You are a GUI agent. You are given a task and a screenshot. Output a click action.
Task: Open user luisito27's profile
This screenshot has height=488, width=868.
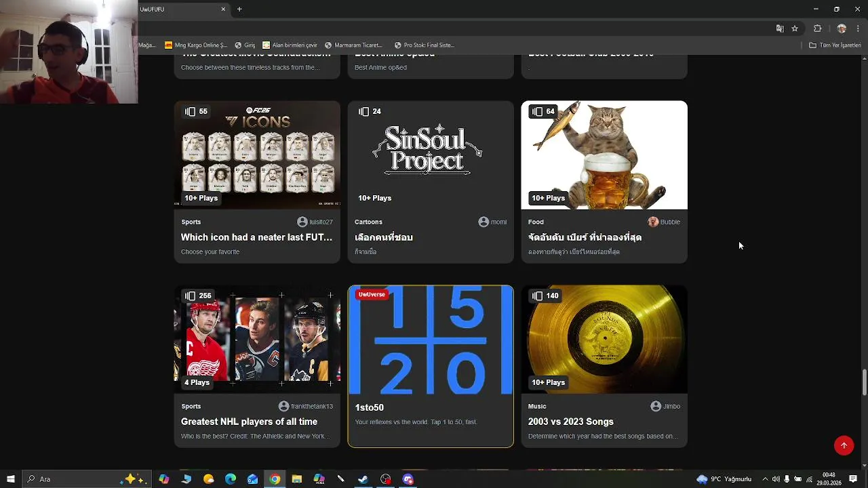coord(315,222)
